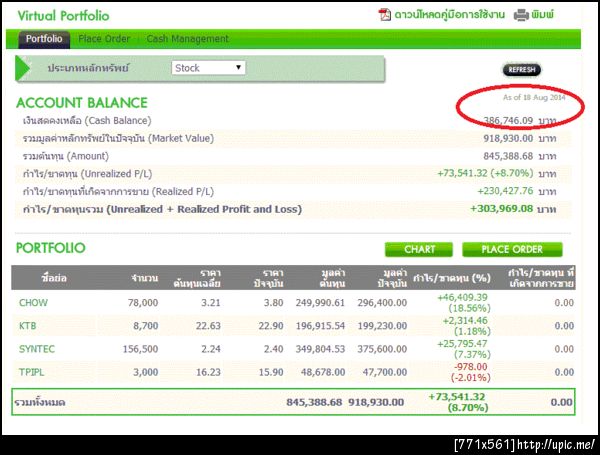The height and width of the screenshot is (455, 600).
Task: Click the profit/loss (%) column header
Action: point(452,278)
